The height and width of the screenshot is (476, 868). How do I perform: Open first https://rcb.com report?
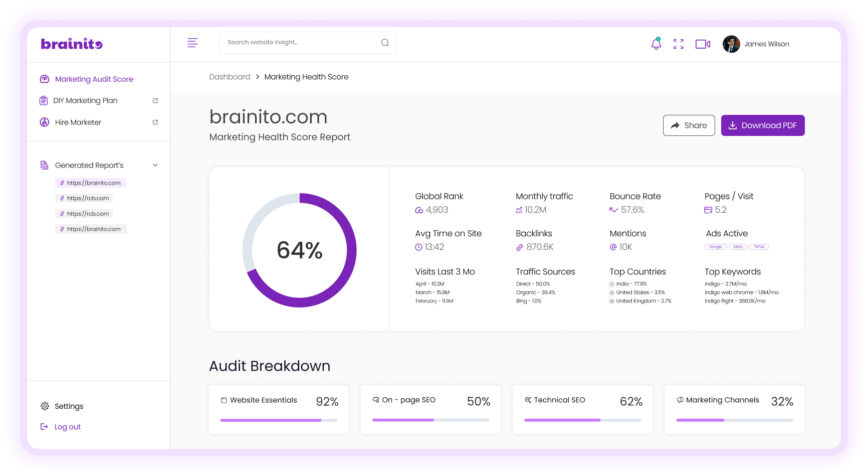(84, 198)
